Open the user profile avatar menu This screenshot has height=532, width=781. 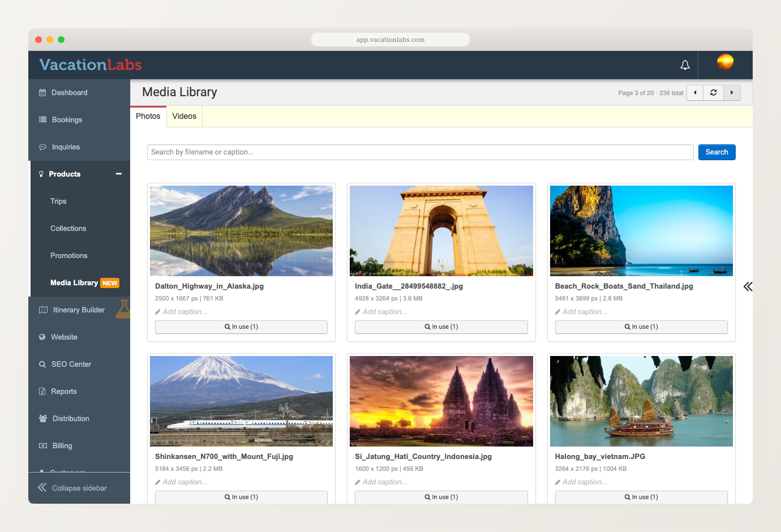(x=726, y=62)
